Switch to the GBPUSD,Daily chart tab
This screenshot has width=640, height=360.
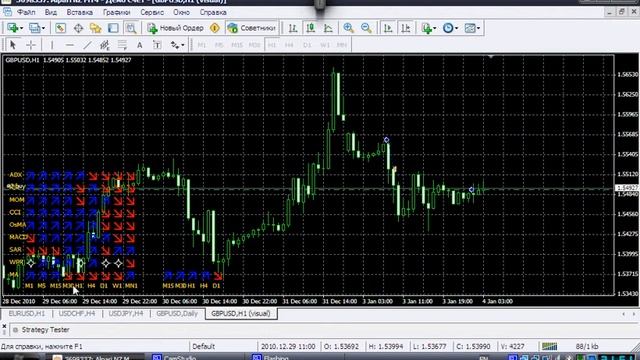(x=177, y=313)
